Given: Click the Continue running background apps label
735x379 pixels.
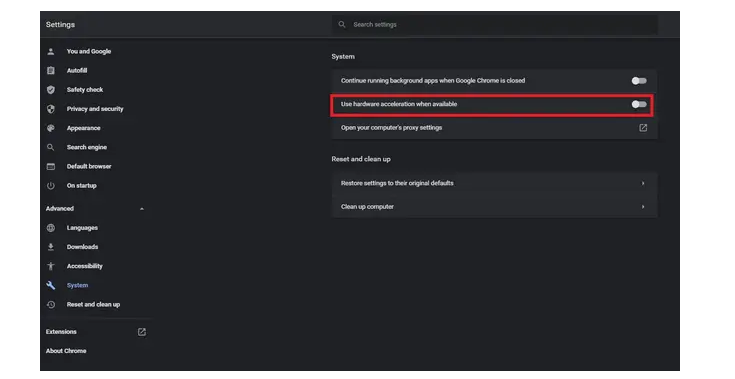Looking at the screenshot, I should 433,81.
